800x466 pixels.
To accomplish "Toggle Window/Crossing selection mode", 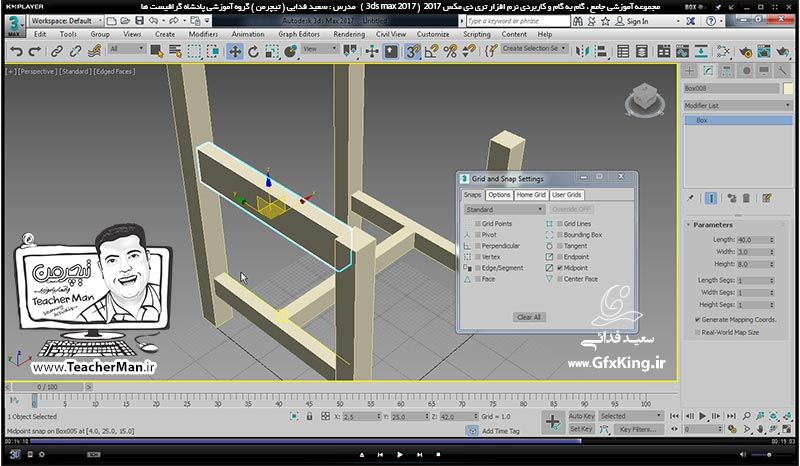I will [x=213, y=51].
